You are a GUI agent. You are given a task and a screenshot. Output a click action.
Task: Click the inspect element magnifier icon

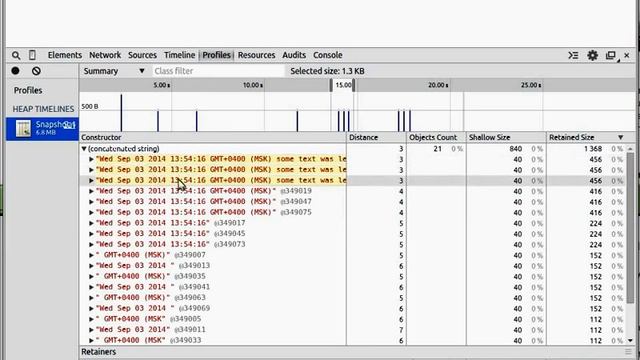16,55
